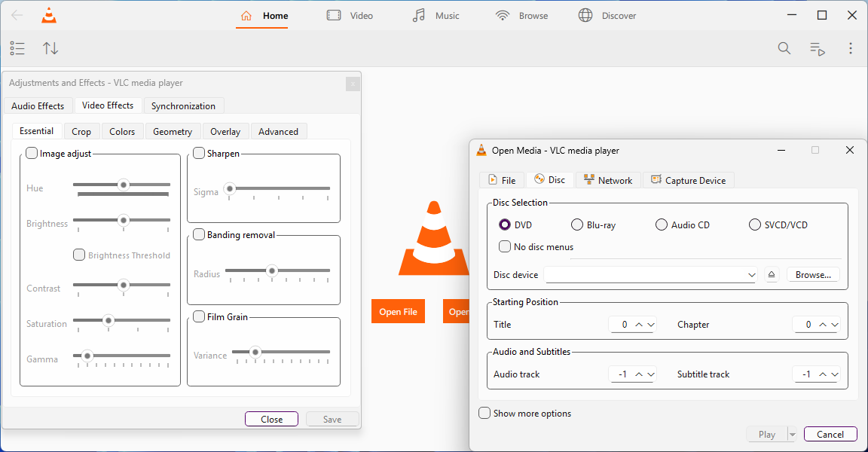Click Cancel in Open Media dialog
The width and height of the screenshot is (868, 452).
tap(830, 434)
